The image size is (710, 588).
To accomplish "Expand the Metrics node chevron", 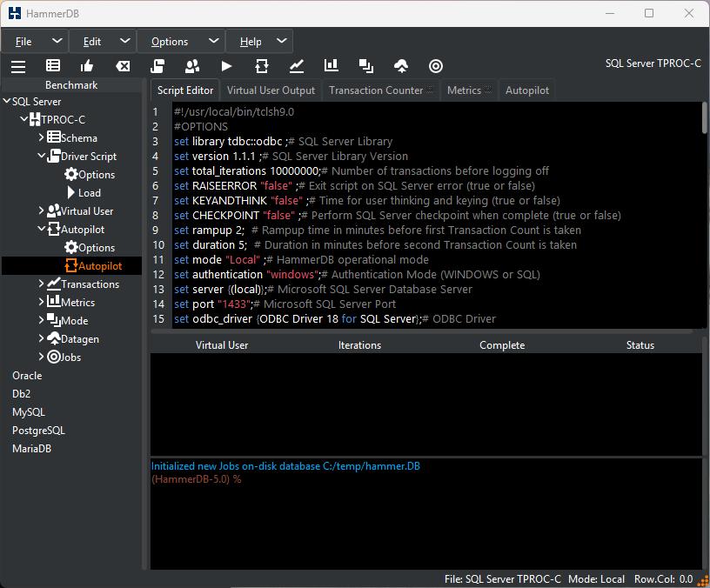I will 42,302.
